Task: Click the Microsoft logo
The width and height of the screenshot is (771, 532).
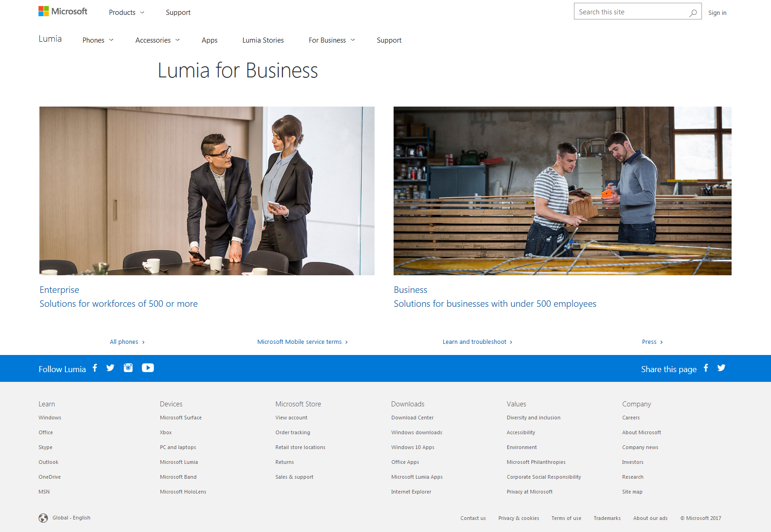Action: click(x=63, y=12)
